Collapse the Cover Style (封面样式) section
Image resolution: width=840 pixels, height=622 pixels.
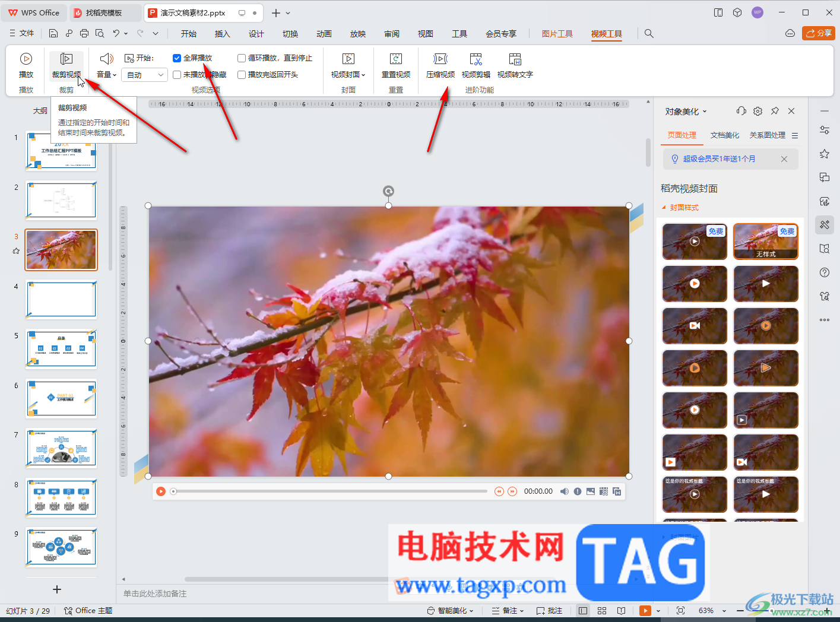pos(680,208)
